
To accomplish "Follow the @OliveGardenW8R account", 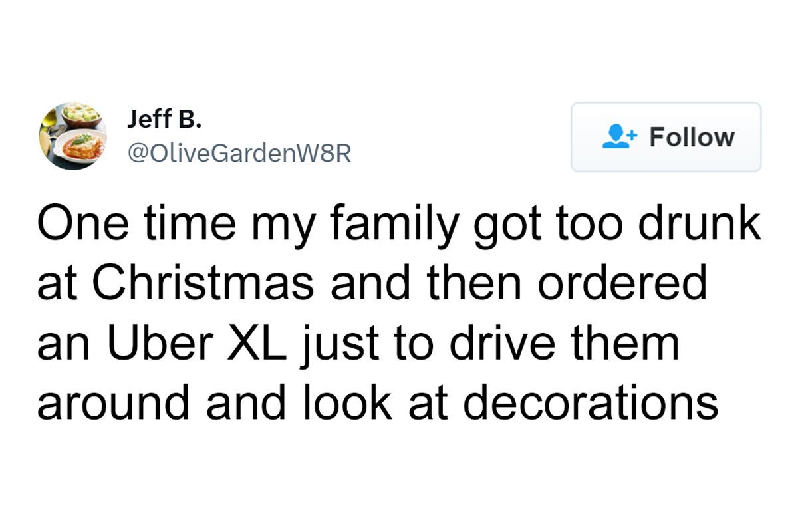I will click(665, 137).
